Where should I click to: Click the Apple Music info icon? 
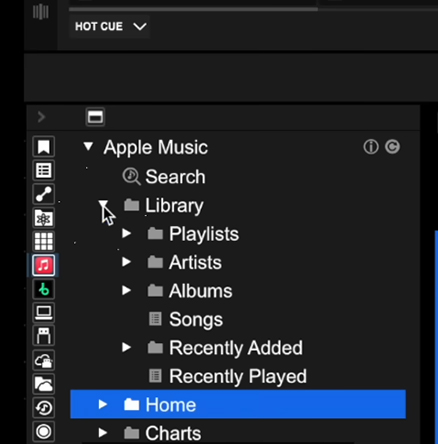pos(371,147)
